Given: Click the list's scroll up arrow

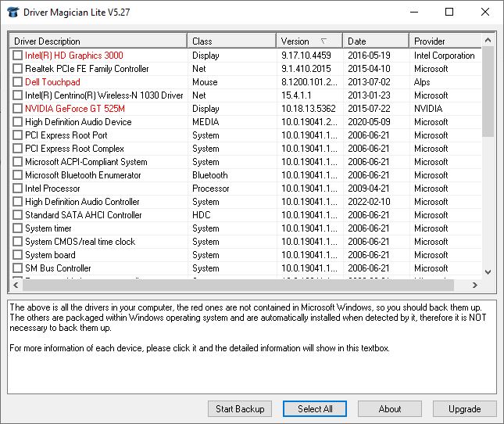Looking at the screenshot, I should [488, 40].
